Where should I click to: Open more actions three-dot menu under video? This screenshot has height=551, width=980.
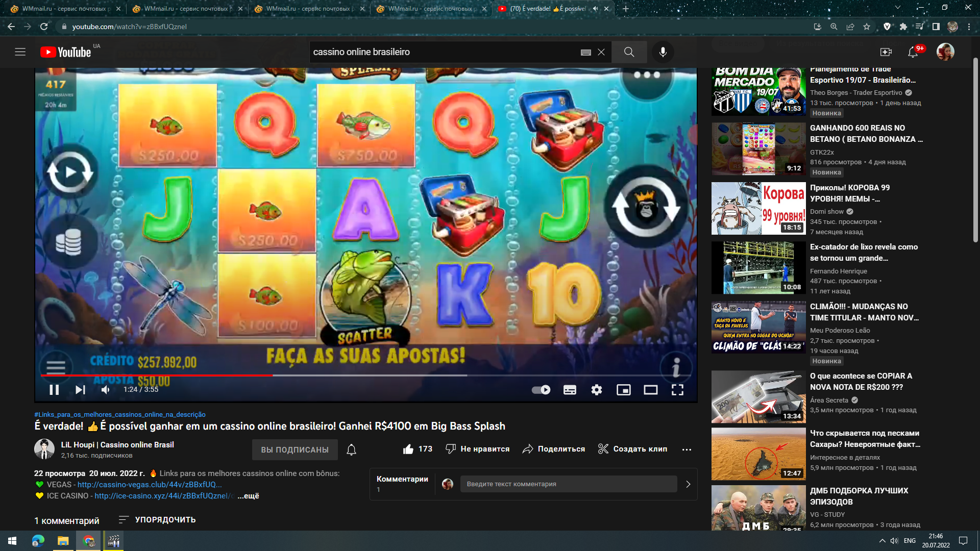[x=687, y=449]
